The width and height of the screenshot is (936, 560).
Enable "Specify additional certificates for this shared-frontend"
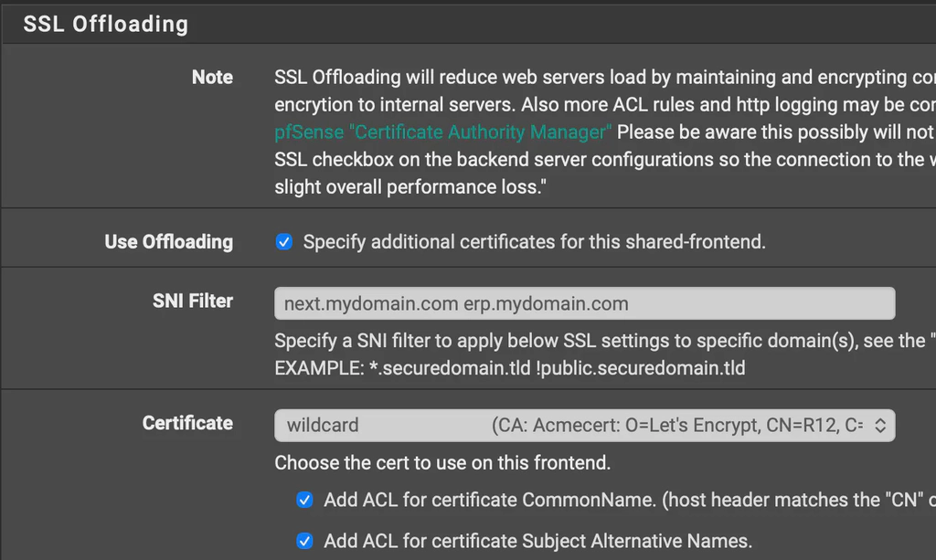pos(284,240)
